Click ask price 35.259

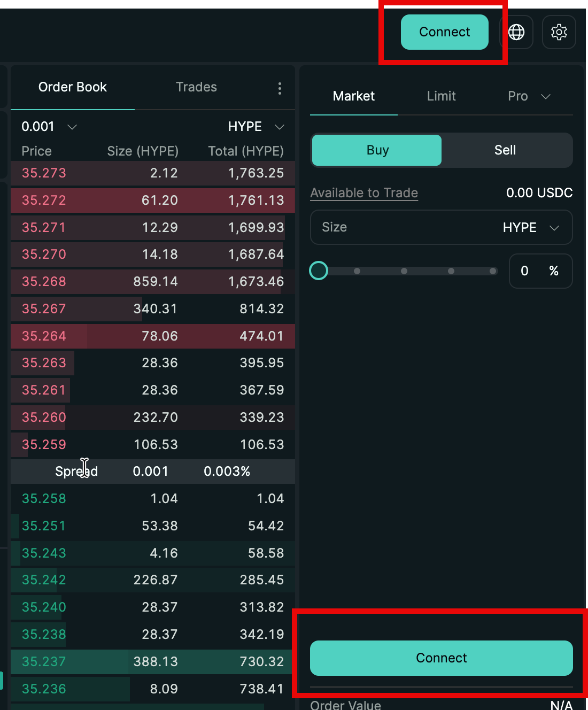pyautogui.click(x=44, y=445)
